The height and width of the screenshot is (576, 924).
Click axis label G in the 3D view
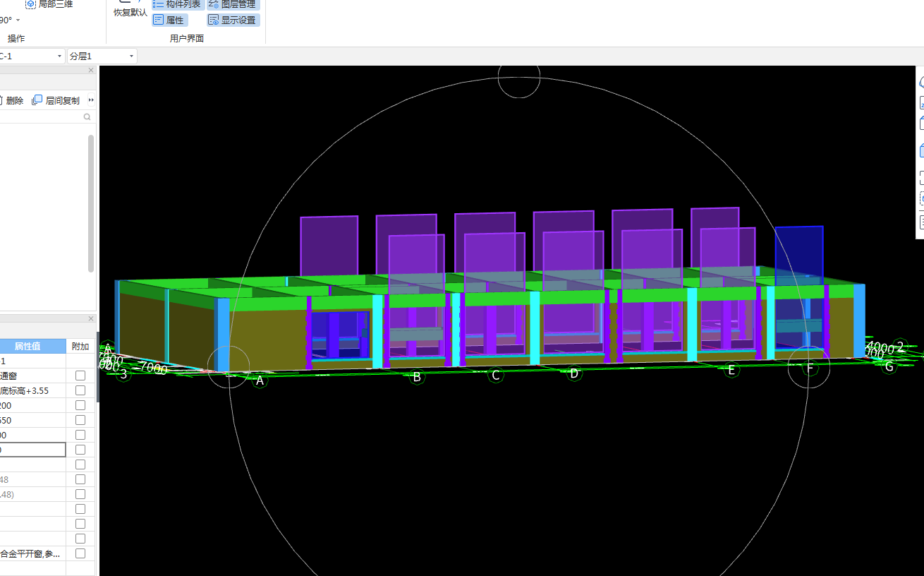coord(889,366)
